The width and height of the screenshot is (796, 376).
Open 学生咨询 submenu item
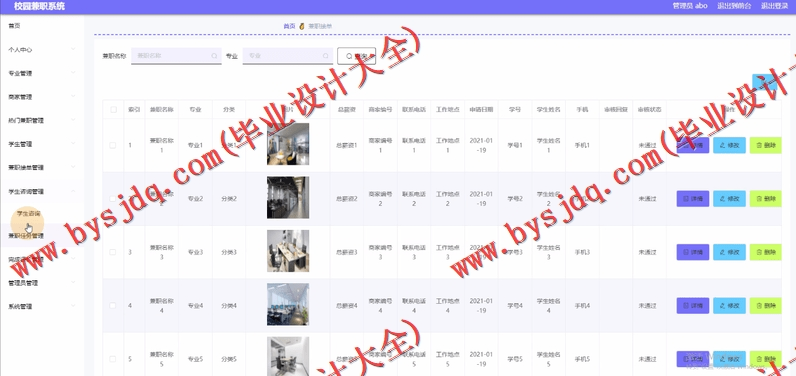point(28,214)
